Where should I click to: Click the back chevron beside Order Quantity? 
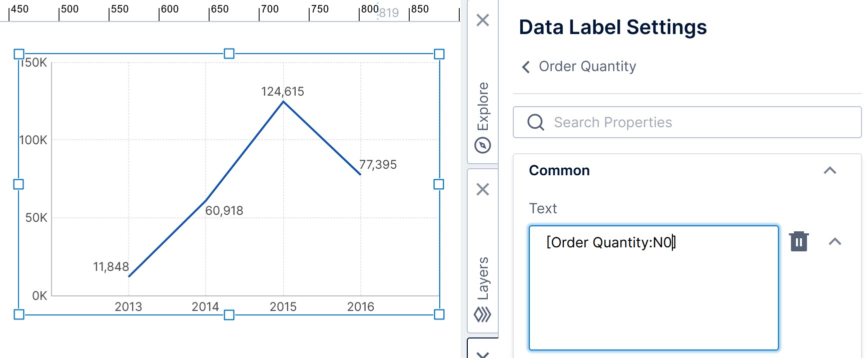pyautogui.click(x=525, y=67)
